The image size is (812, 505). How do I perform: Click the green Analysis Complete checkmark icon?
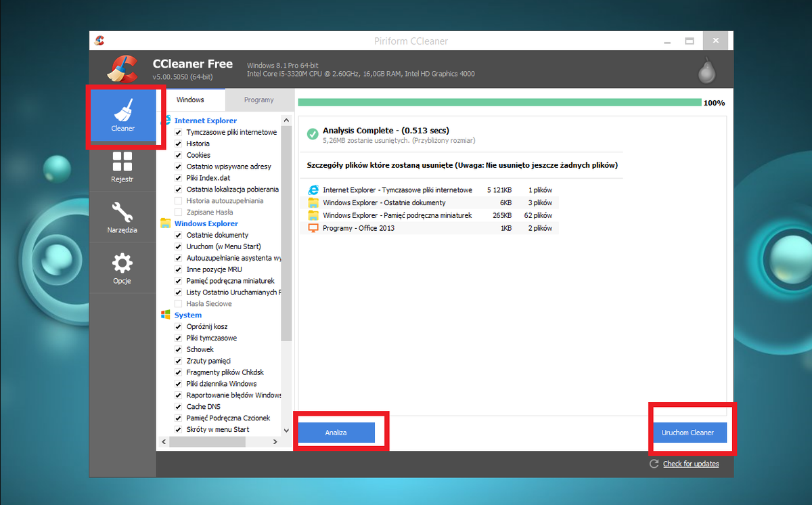312,134
